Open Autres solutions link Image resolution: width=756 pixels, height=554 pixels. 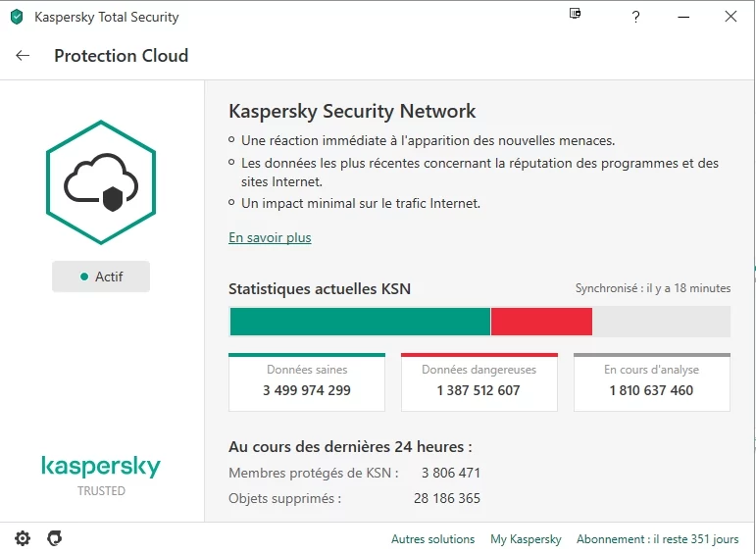(x=433, y=539)
